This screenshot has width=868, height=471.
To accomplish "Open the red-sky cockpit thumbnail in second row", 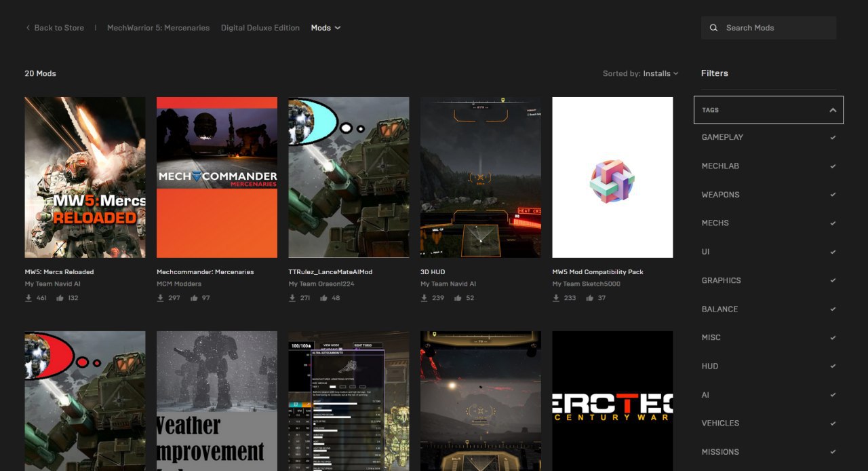I will (x=481, y=401).
